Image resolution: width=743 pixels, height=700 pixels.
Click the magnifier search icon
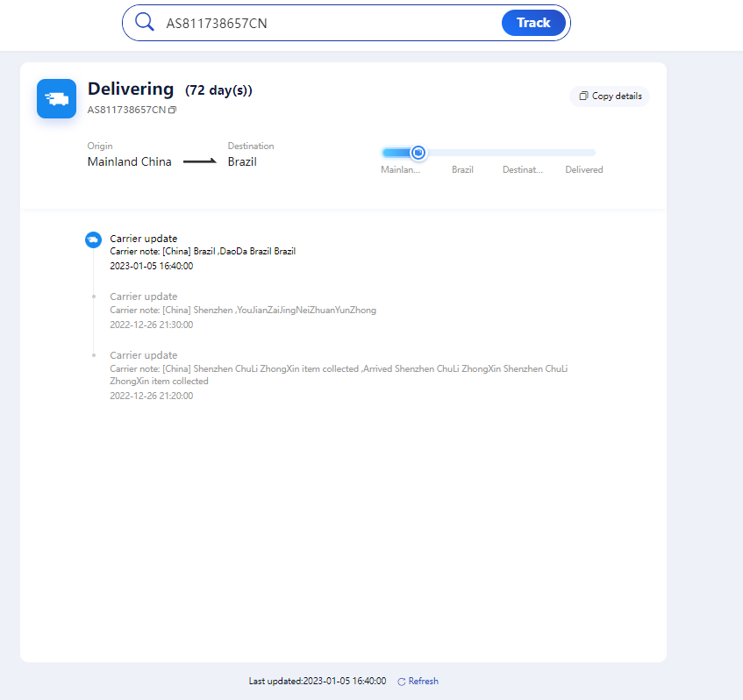(144, 22)
